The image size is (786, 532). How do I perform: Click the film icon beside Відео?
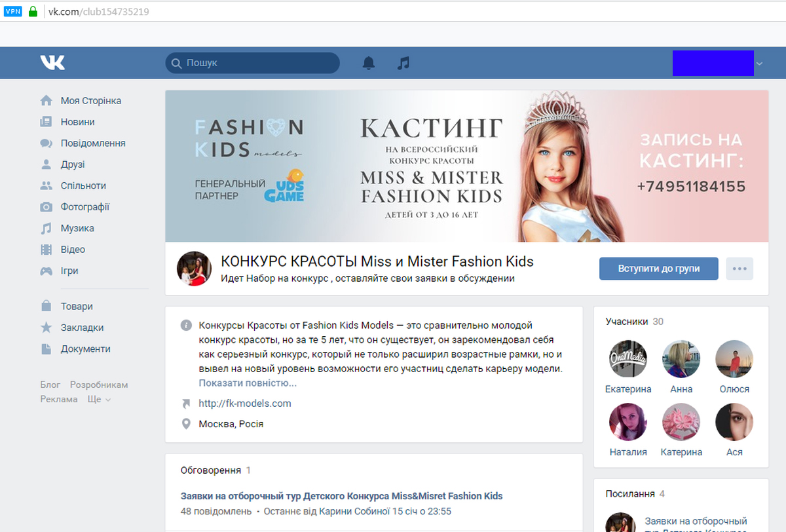46,250
